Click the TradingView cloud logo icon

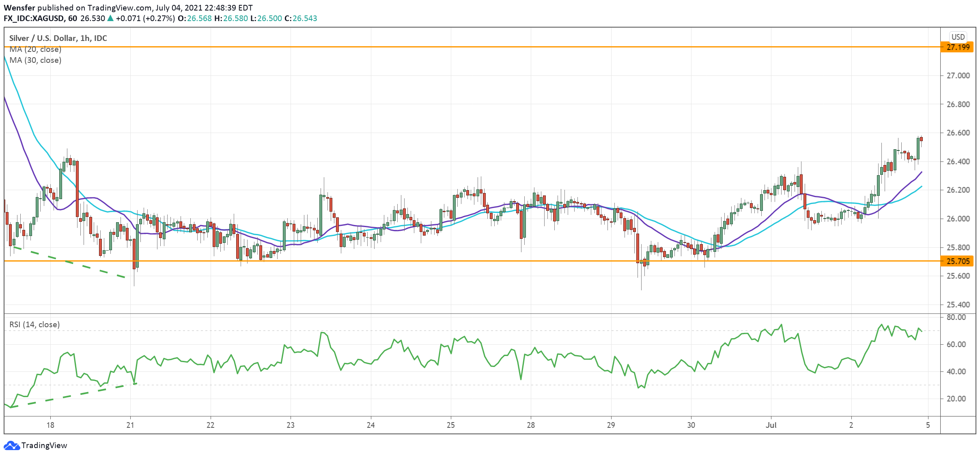pos(11,446)
